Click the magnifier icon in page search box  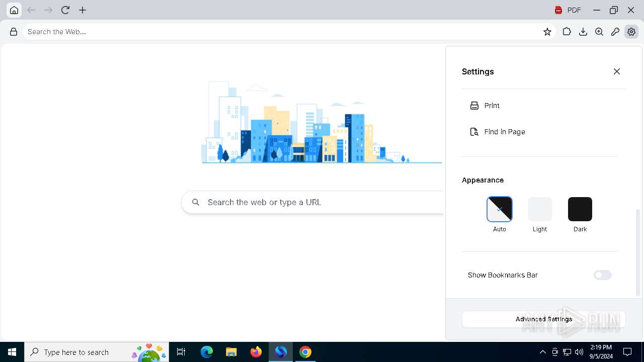196,202
